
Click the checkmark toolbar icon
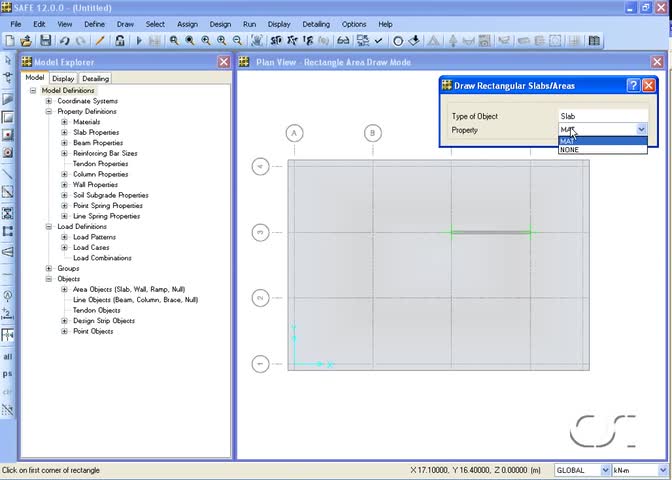click(378, 41)
